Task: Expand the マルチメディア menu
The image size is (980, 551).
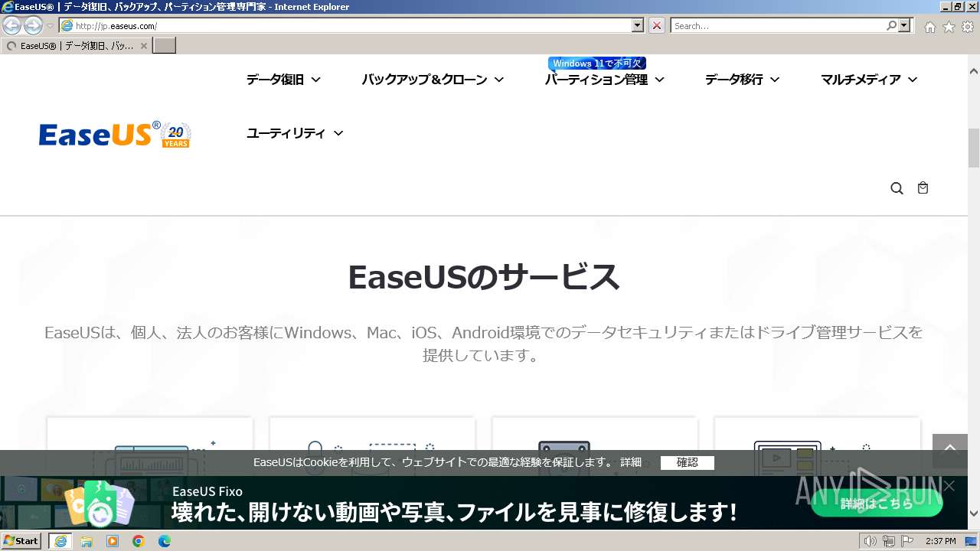Action: (x=869, y=80)
